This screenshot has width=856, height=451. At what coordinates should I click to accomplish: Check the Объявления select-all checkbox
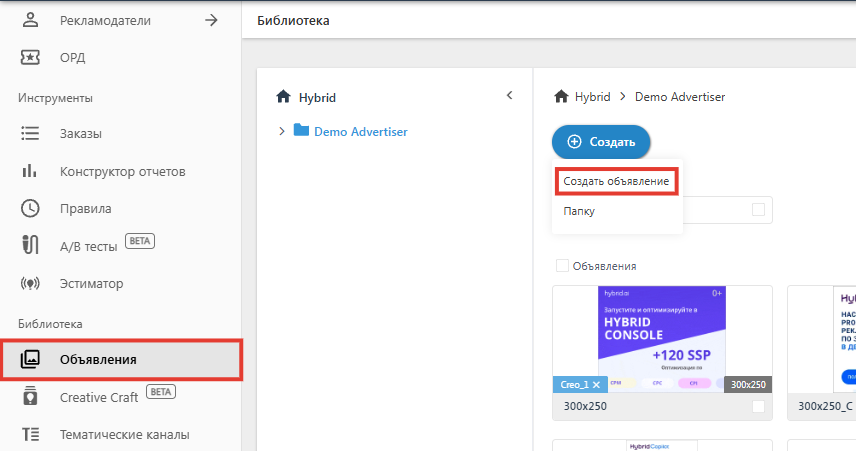pyautogui.click(x=562, y=266)
